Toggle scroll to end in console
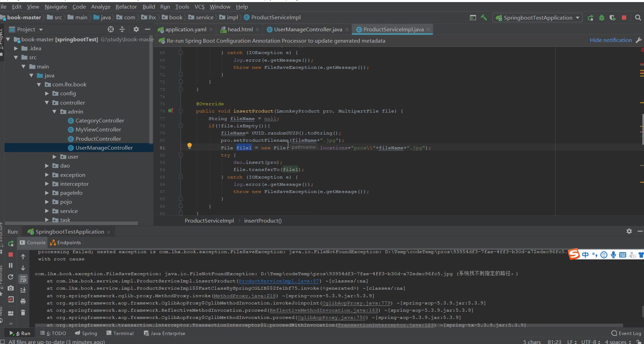Viewport: 644px width, 344px height. pyautogui.click(x=23, y=290)
